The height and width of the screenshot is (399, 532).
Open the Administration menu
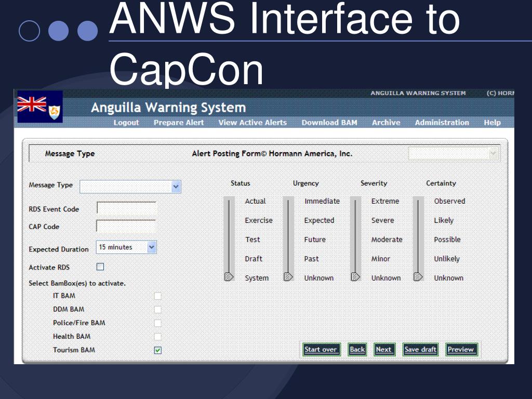click(x=442, y=123)
